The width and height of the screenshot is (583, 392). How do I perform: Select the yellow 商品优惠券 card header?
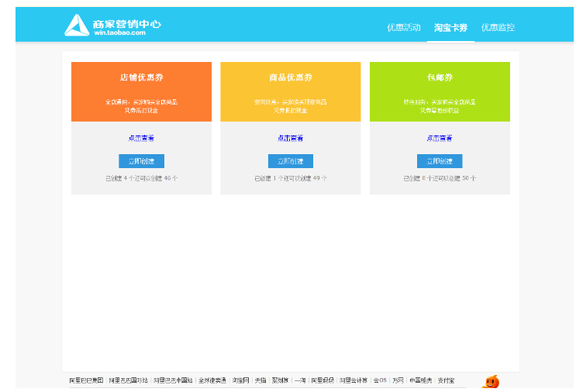[291, 91]
